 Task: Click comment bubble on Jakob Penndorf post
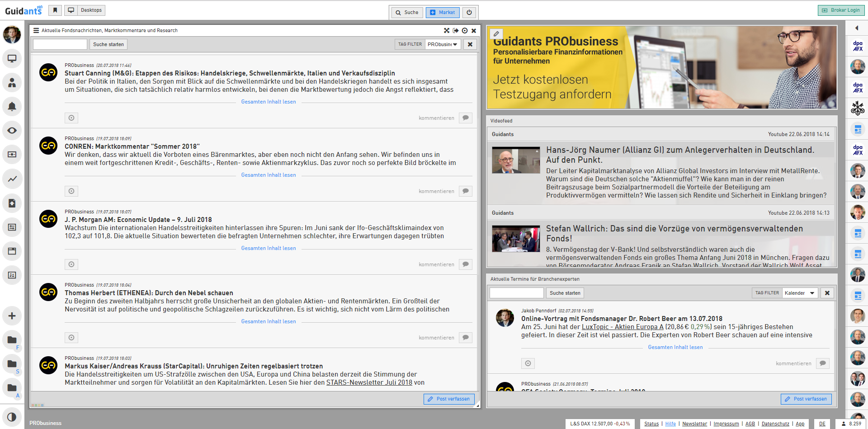click(823, 363)
